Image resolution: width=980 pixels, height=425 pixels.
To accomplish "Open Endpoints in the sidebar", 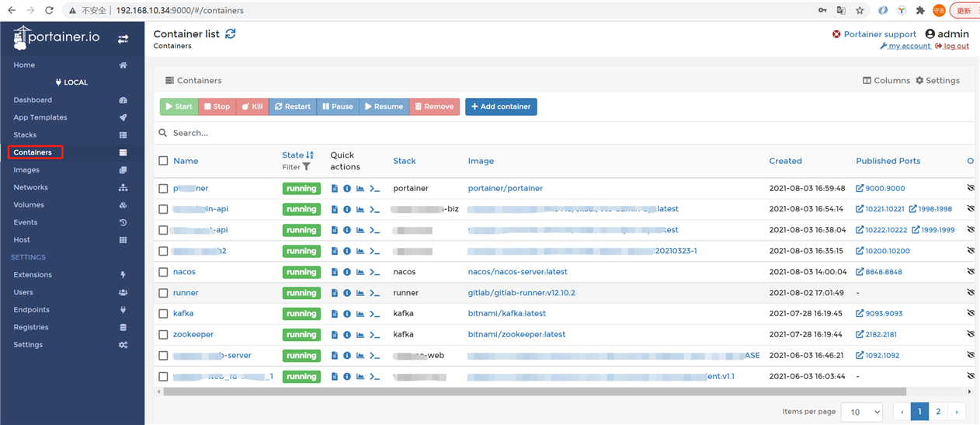I will 31,310.
